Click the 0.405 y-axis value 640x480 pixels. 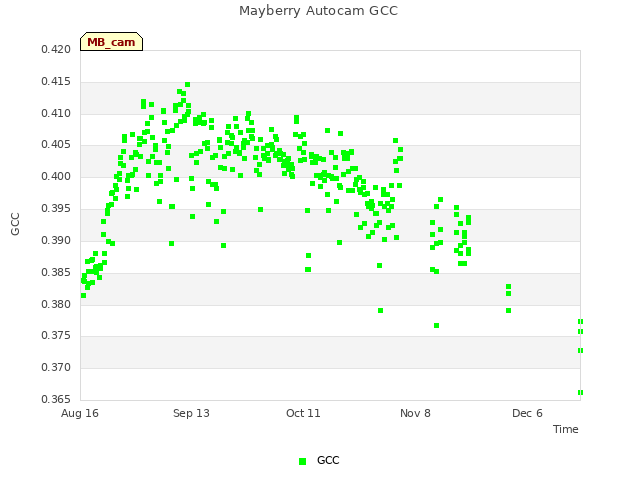pyautogui.click(x=56, y=144)
